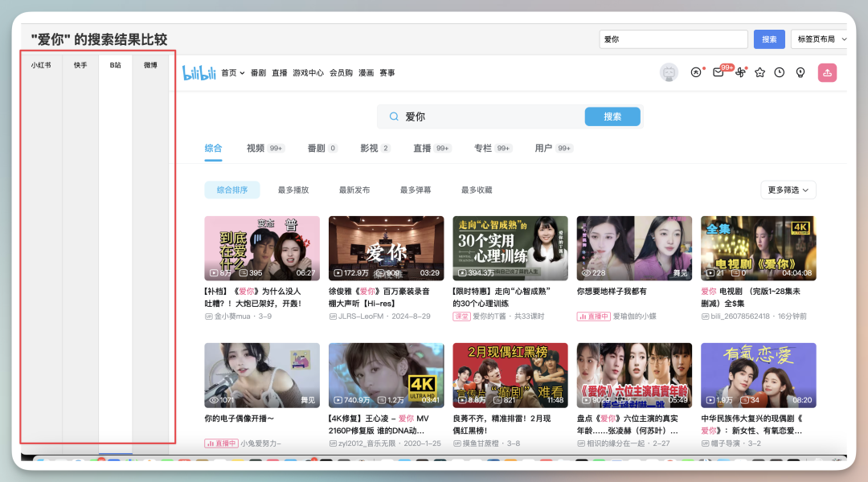Click the magnifier icon in bilibili search box

394,116
